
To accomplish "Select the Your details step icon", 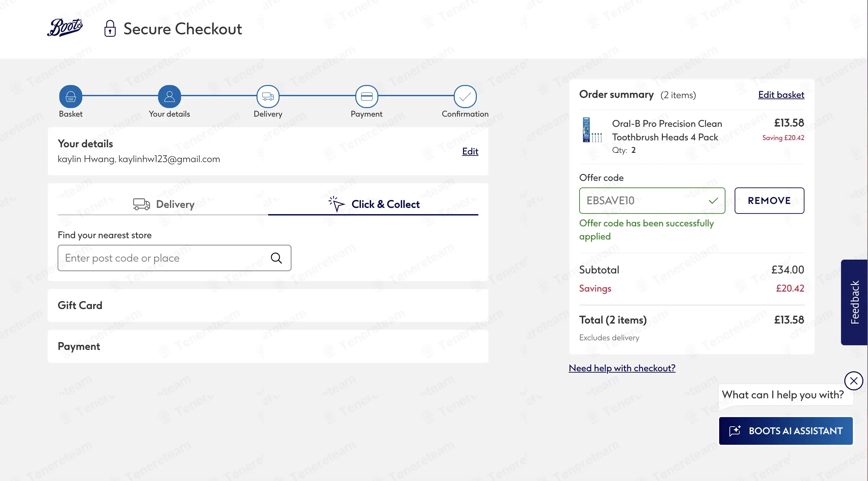I will click(x=169, y=97).
